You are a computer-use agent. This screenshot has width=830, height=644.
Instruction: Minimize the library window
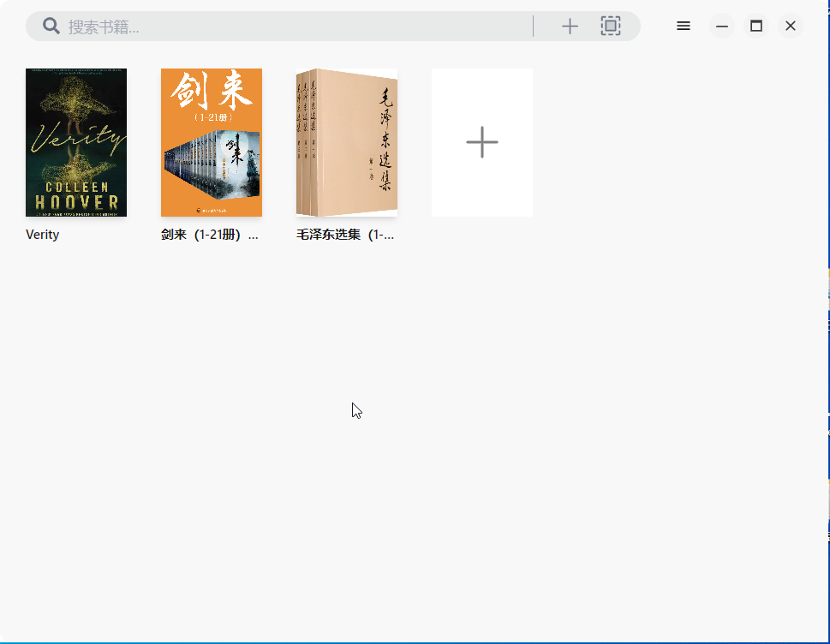pos(722,26)
